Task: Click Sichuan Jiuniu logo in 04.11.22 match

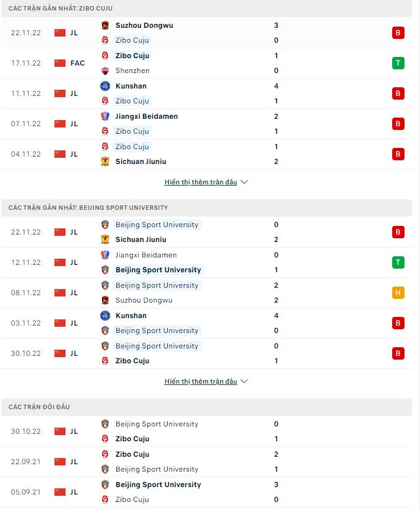Action: (105, 162)
